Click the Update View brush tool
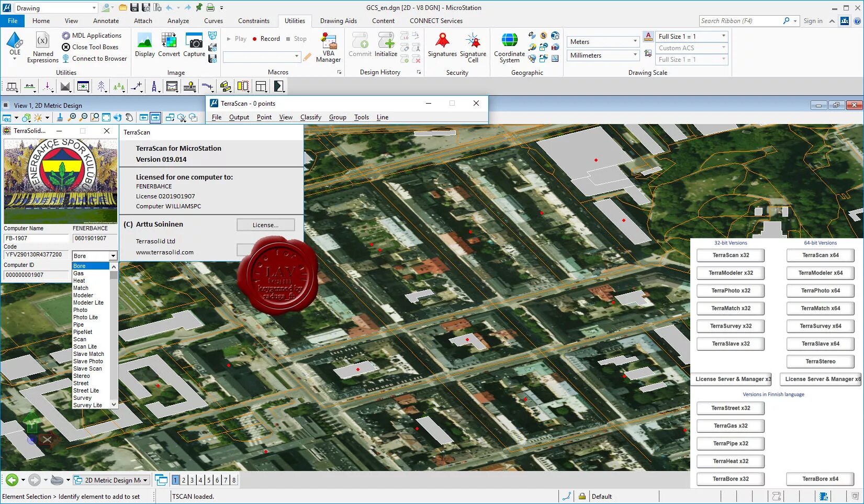 point(60,118)
